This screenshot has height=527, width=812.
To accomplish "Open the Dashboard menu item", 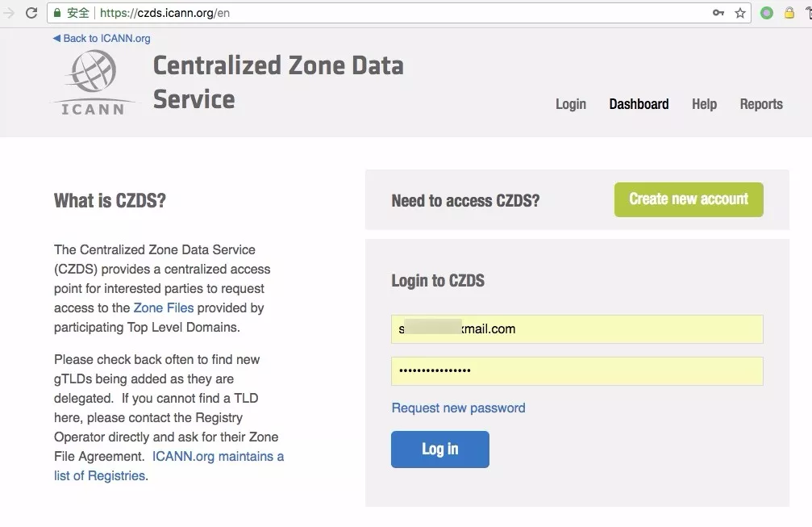I will [x=639, y=104].
